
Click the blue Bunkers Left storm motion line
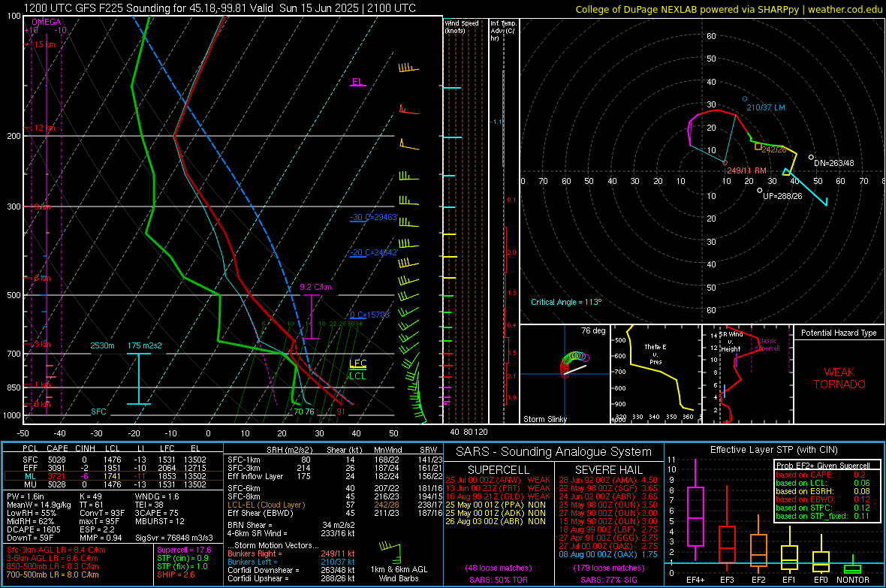click(x=291, y=562)
